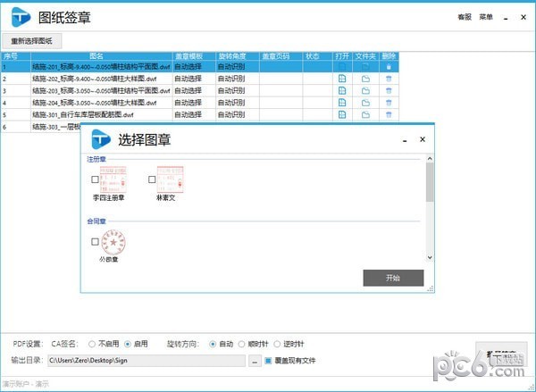536x392 pixels.
Task: Click 旋转角度 cell for 结施-203 row
Action: click(238, 90)
